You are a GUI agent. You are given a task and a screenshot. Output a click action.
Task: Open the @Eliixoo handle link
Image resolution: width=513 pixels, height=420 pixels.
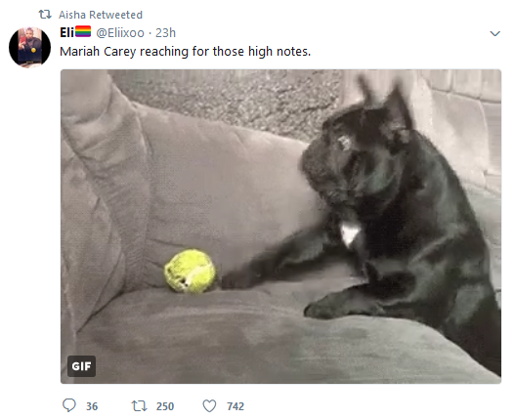click(x=120, y=33)
